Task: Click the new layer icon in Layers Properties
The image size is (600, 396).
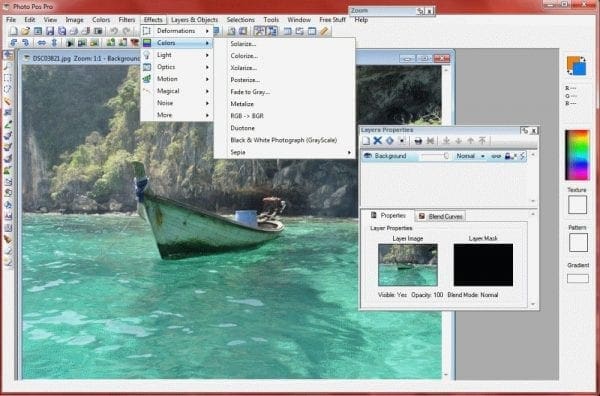Action: pos(366,141)
